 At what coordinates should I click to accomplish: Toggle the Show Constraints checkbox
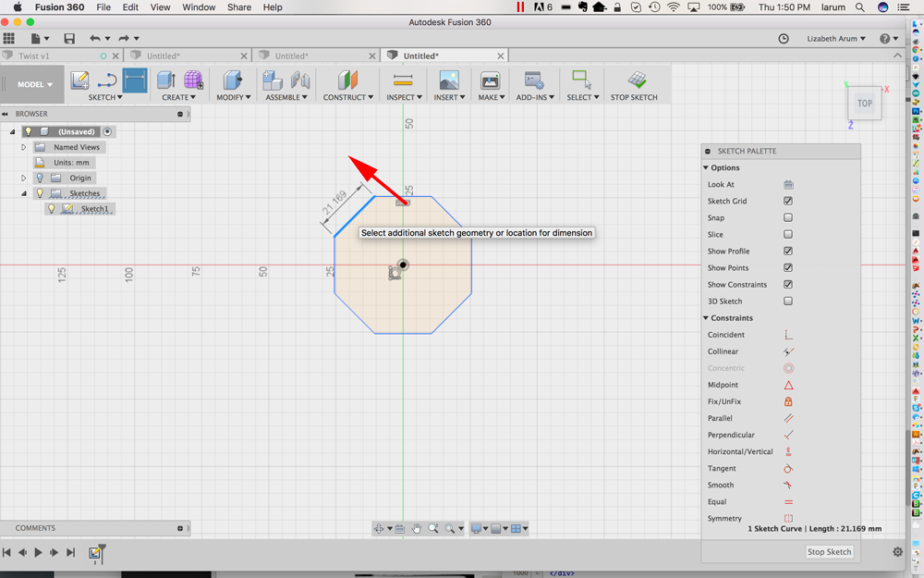(788, 284)
